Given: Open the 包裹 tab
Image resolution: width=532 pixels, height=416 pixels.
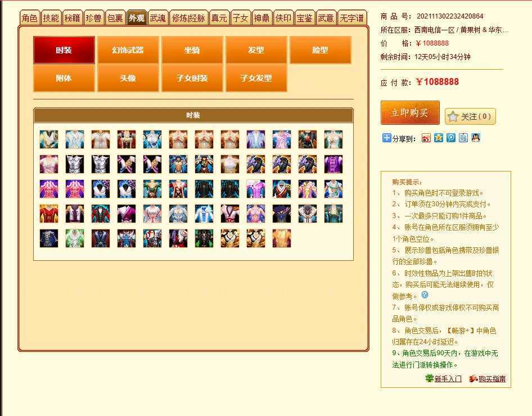Looking at the screenshot, I should pos(115,17).
